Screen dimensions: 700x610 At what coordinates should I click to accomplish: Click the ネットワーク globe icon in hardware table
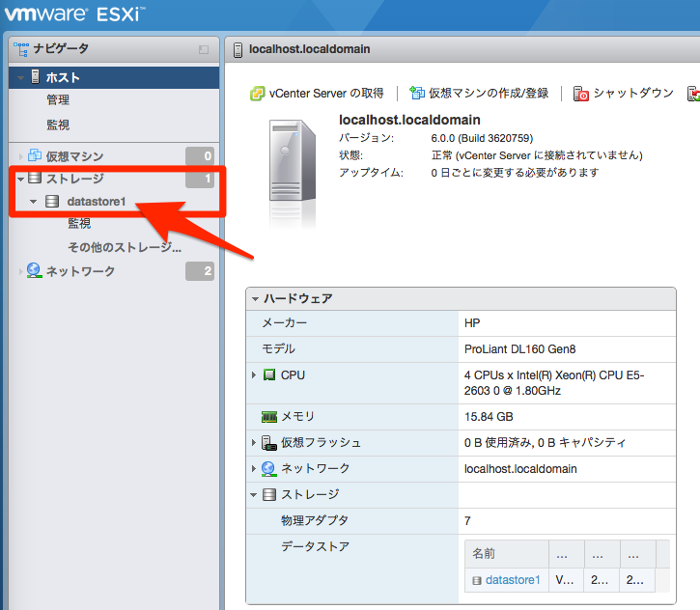coord(268,468)
